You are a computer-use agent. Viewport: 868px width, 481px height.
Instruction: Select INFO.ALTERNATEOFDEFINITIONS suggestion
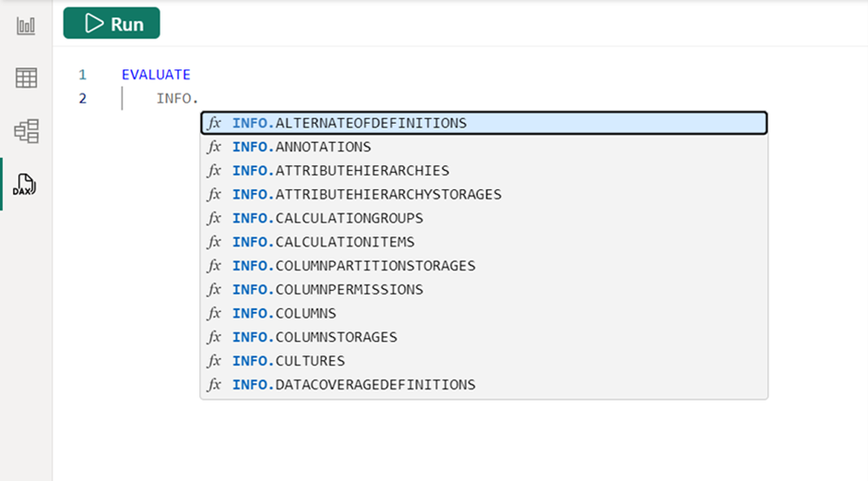click(484, 123)
